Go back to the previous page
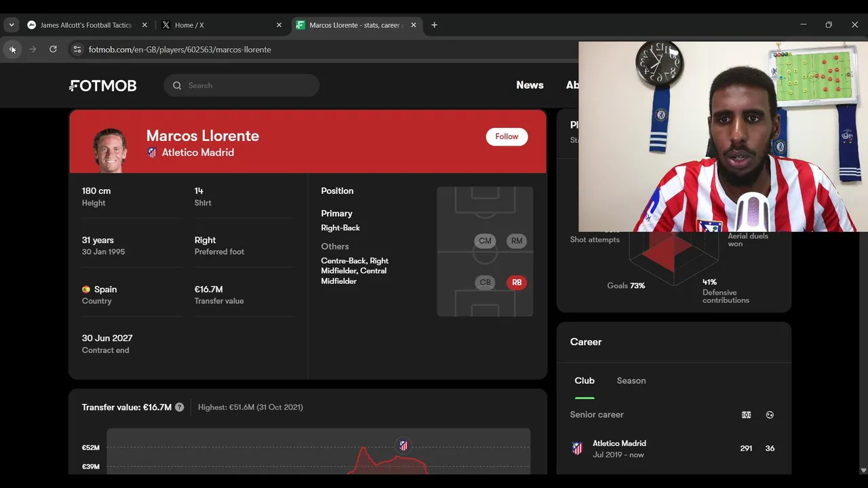 click(x=12, y=49)
